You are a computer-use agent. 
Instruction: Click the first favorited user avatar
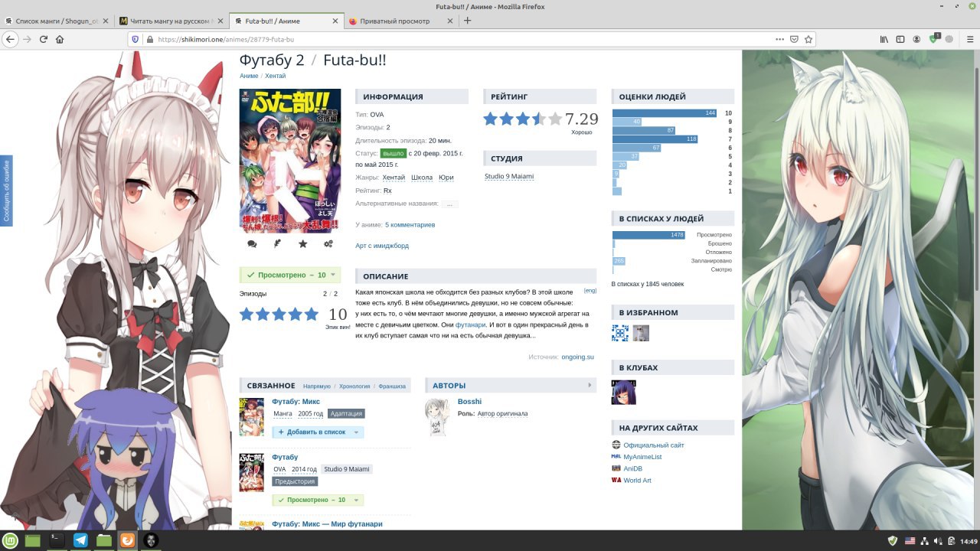click(x=620, y=333)
